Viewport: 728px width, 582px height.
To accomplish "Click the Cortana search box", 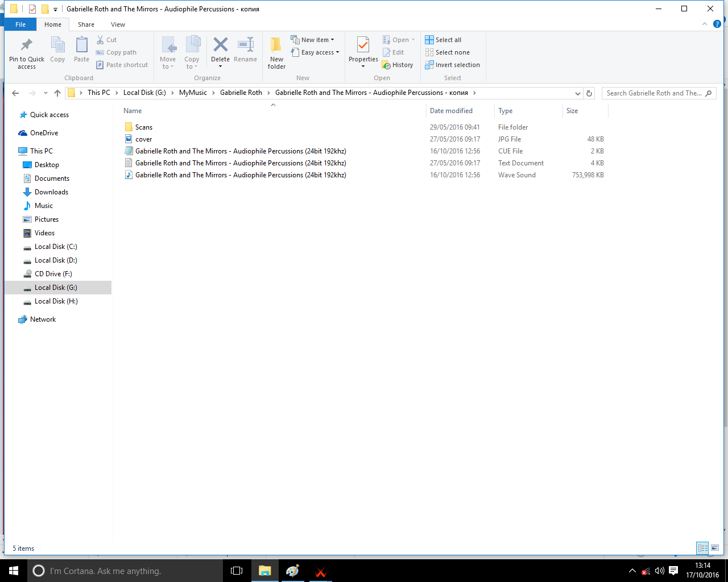I will tap(124, 571).
